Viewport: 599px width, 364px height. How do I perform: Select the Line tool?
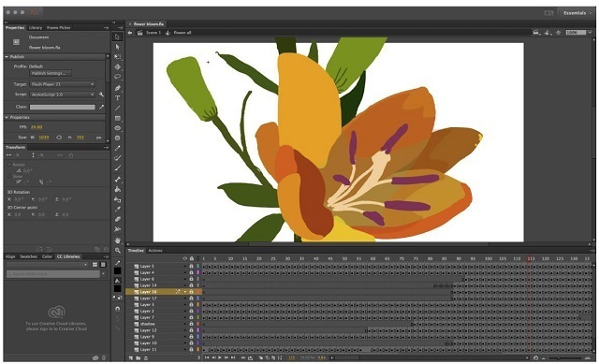117,109
